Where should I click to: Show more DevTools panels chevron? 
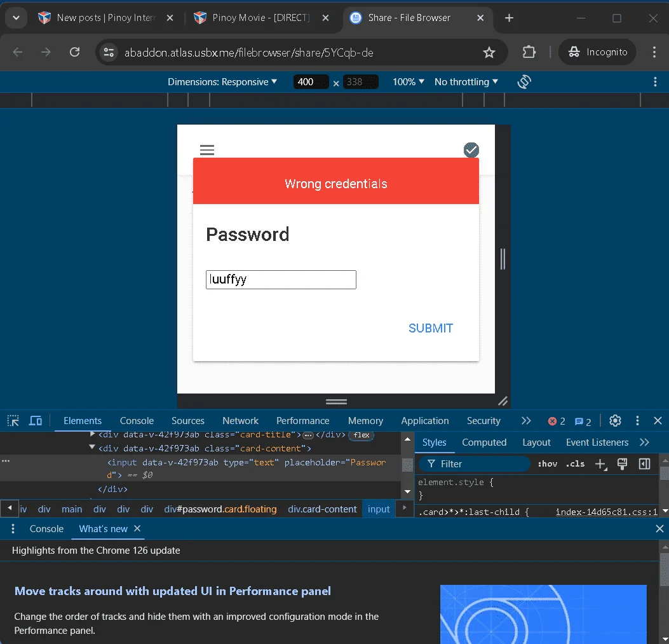click(525, 421)
